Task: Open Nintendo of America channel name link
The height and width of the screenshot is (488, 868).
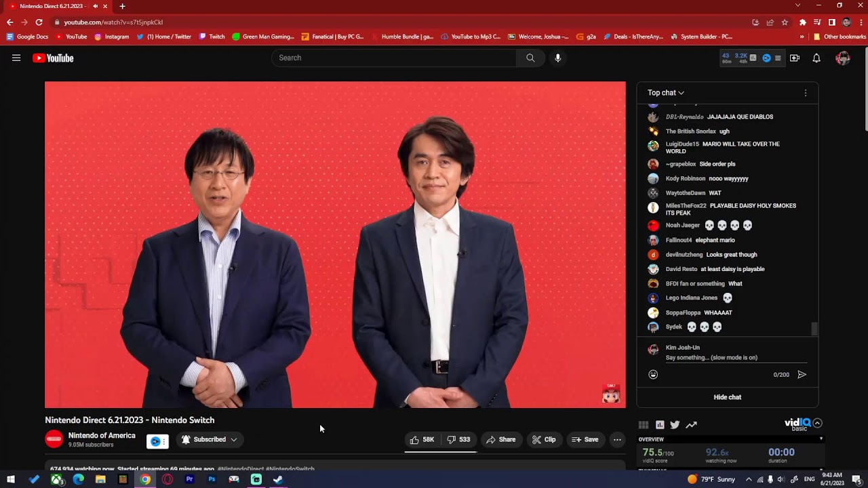Action: (102, 436)
